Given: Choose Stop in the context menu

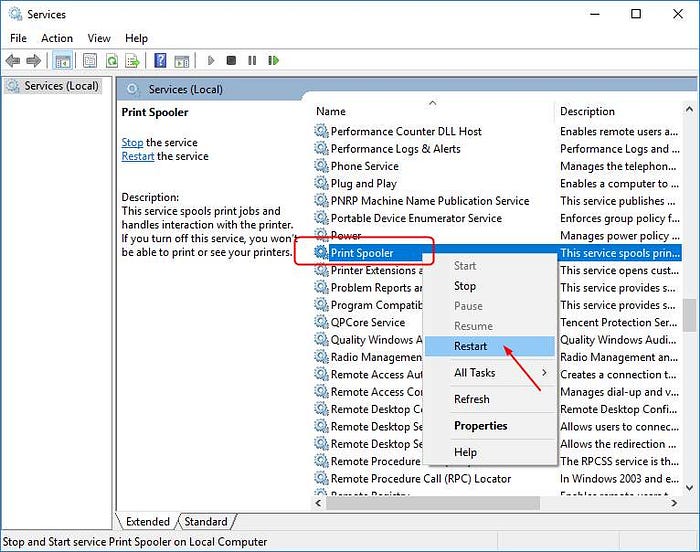Looking at the screenshot, I should point(490,286).
